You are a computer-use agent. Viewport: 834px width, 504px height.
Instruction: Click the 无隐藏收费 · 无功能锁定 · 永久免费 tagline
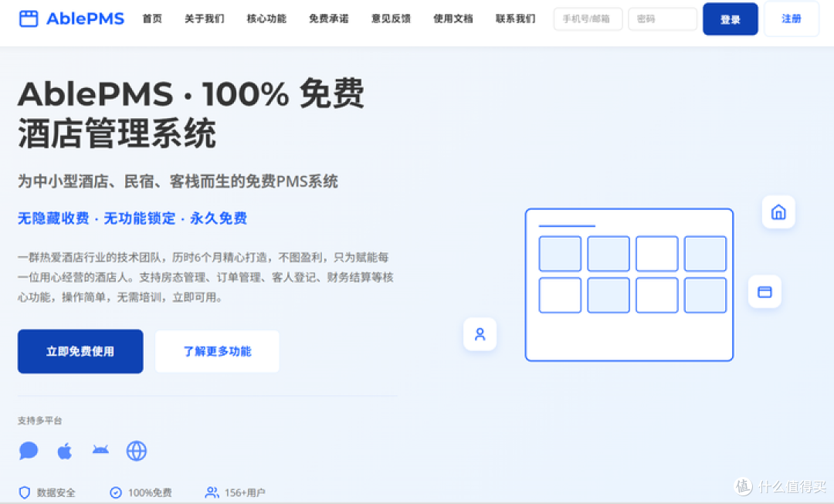pyautogui.click(x=133, y=218)
